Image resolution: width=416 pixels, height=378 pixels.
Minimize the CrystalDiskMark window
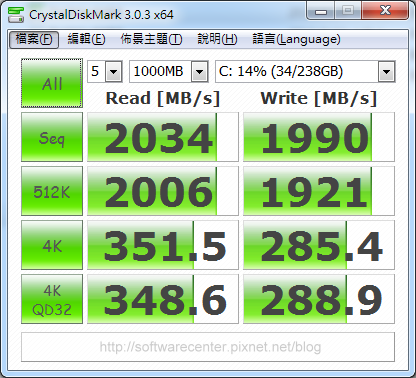pos(321,12)
